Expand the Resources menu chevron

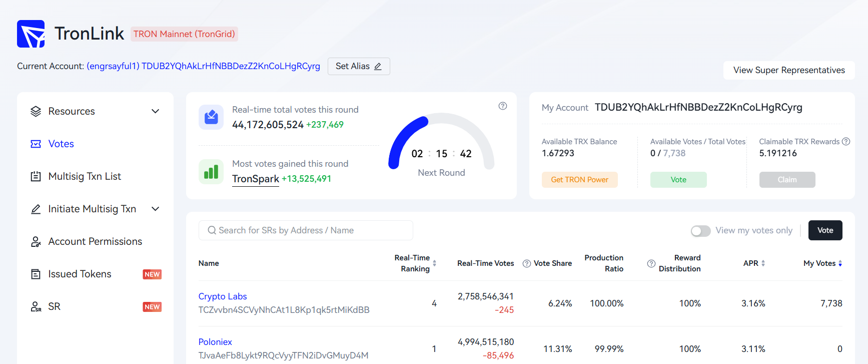coord(156,111)
